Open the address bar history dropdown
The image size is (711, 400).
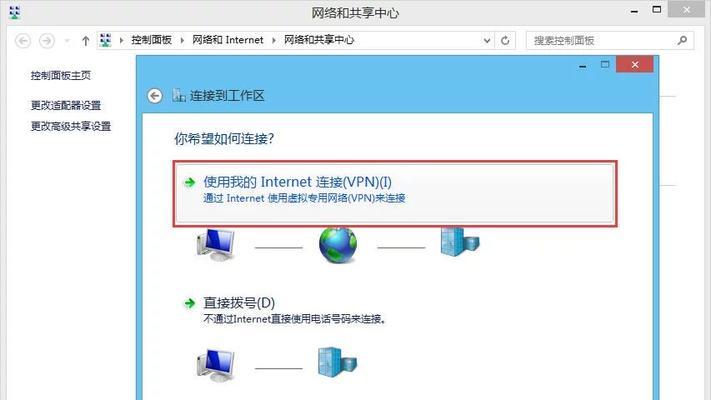pyautogui.click(x=487, y=41)
